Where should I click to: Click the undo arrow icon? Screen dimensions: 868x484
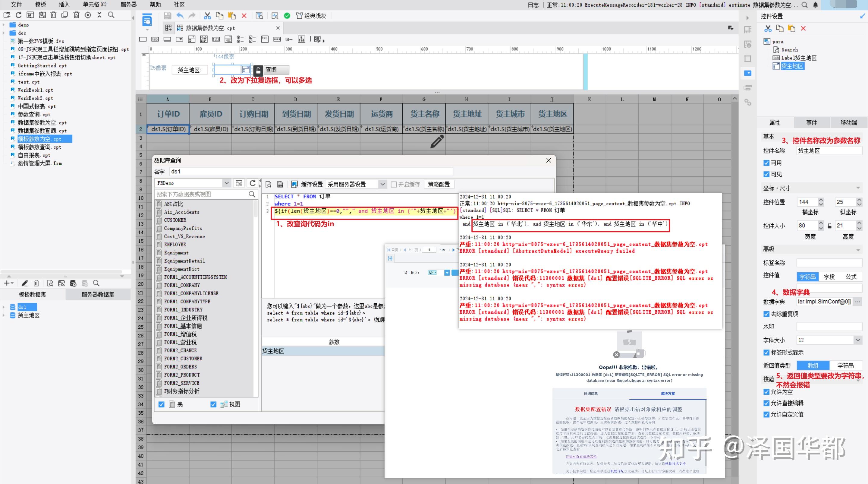180,16
